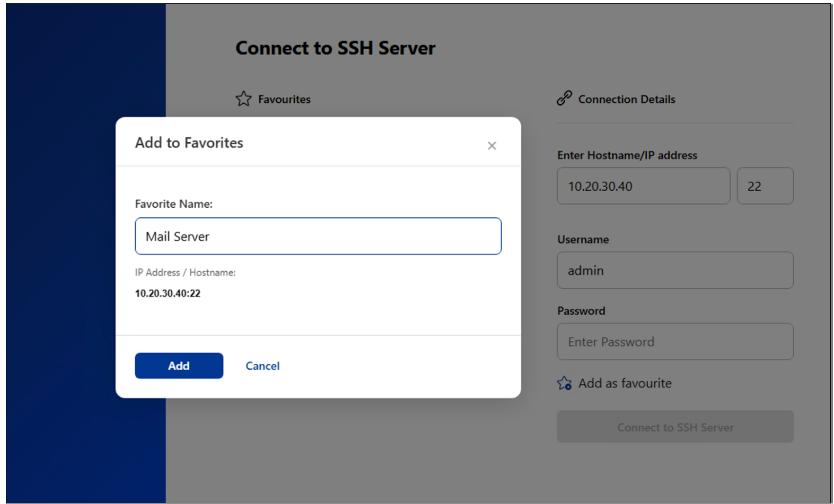834x504 pixels.
Task: Click the Add as favourite label
Action: [625, 383]
